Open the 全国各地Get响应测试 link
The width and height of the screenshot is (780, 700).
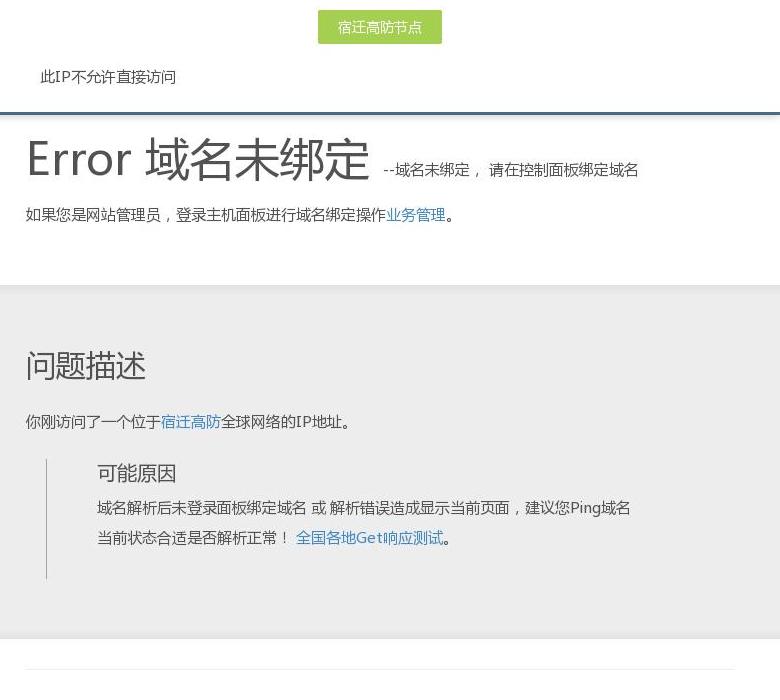click(x=369, y=538)
